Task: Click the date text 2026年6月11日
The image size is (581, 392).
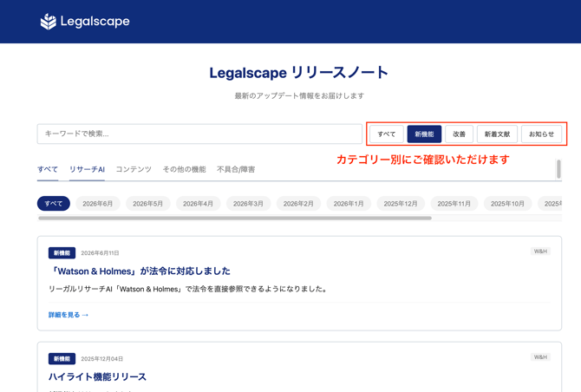Action: point(100,253)
